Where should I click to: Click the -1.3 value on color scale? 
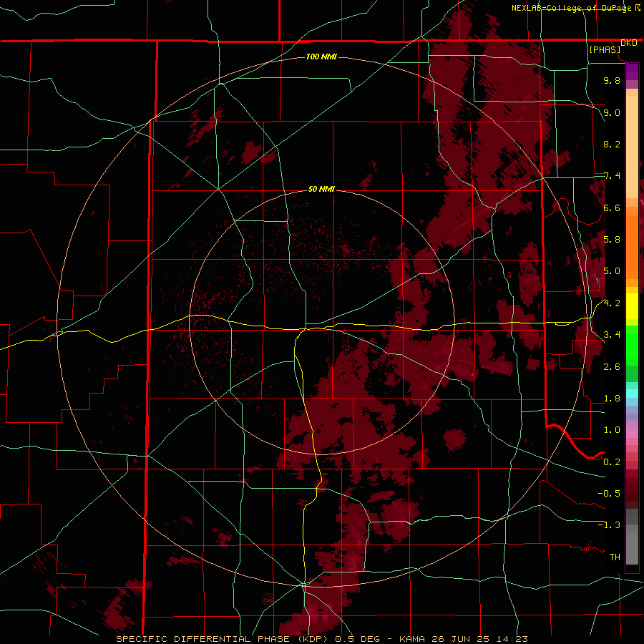pyautogui.click(x=609, y=525)
